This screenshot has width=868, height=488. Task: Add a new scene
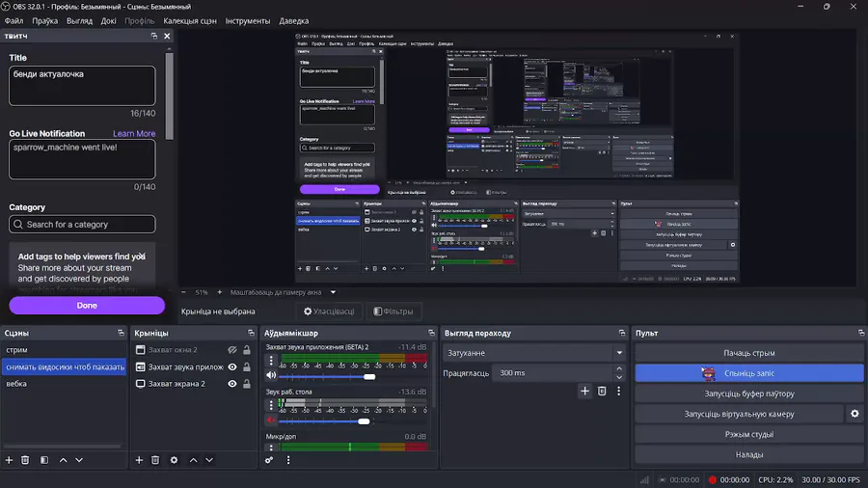[x=9, y=460]
